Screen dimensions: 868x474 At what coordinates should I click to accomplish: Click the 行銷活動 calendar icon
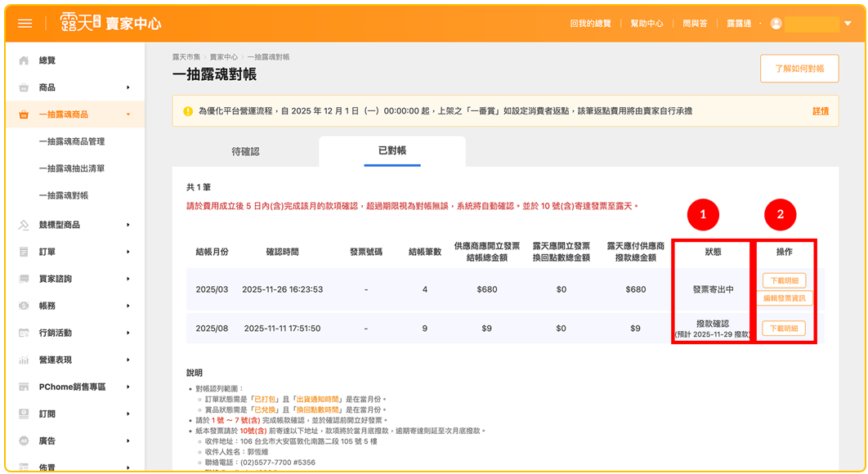coord(24,333)
